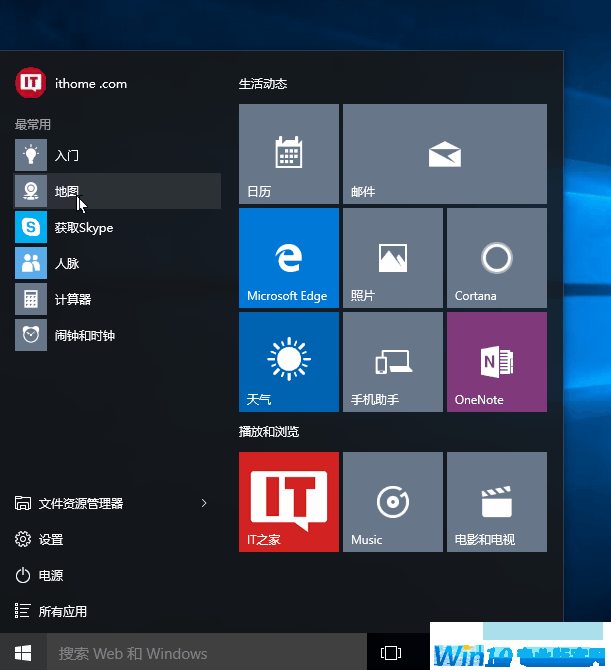Open Task View from the taskbar
The image size is (611, 670).
(x=391, y=653)
